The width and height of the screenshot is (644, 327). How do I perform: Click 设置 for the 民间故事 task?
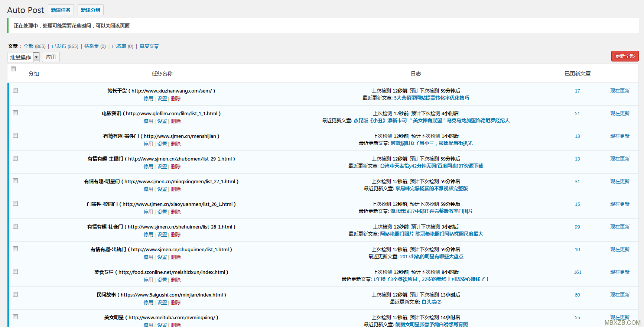click(x=162, y=303)
